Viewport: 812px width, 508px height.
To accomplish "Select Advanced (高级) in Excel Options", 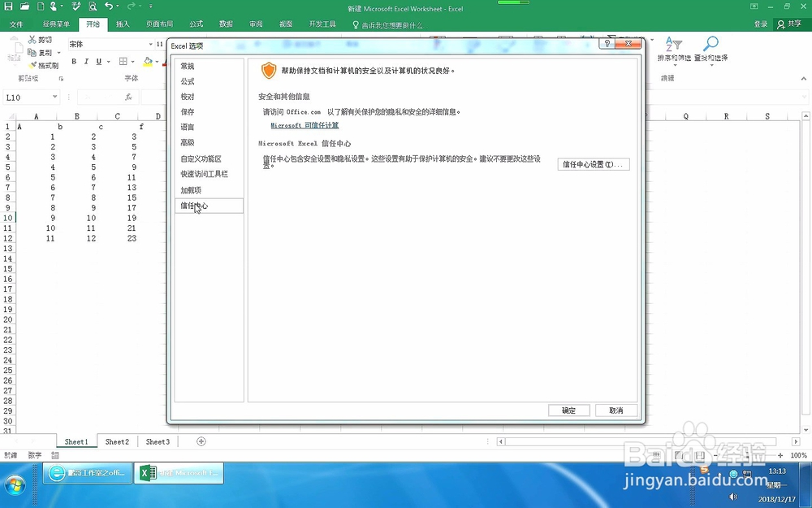I will click(x=209, y=142).
